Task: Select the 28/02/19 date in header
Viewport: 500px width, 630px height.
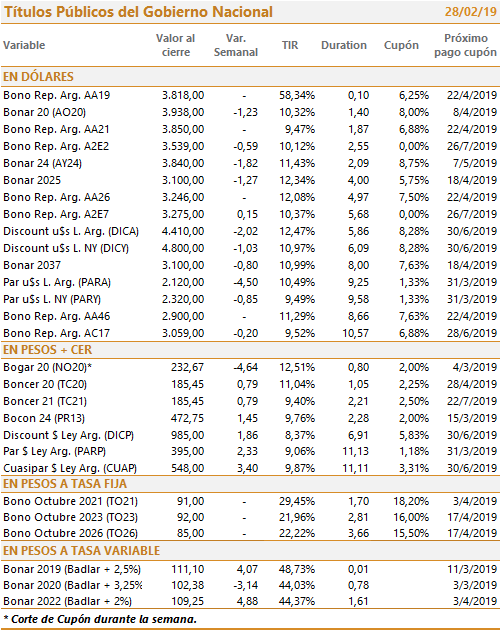Action: (471, 12)
